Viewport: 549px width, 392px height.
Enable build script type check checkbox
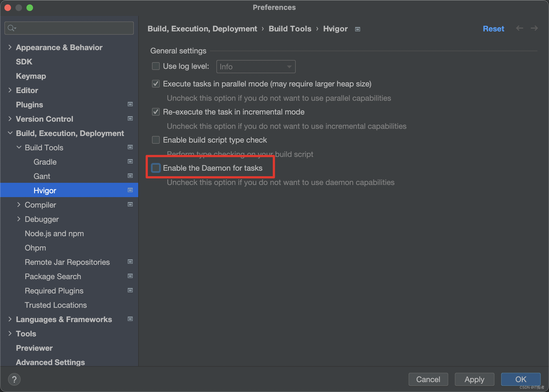[156, 140]
